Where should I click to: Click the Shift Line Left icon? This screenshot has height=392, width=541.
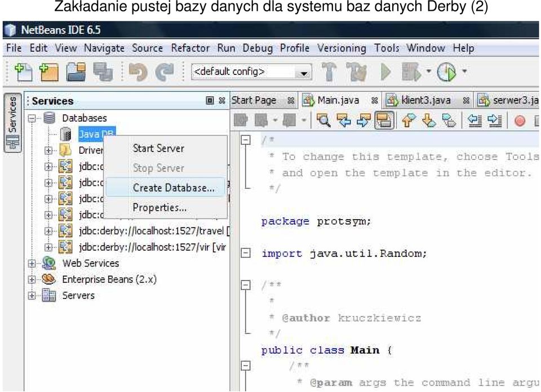coord(475,120)
